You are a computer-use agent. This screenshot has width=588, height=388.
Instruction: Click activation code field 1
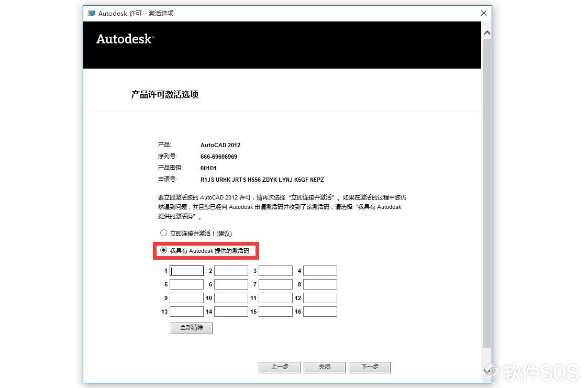tap(186, 271)
